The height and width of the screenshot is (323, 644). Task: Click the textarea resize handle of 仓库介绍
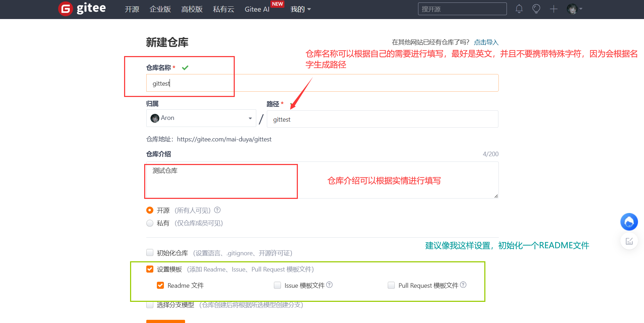[x=496, y=196]
